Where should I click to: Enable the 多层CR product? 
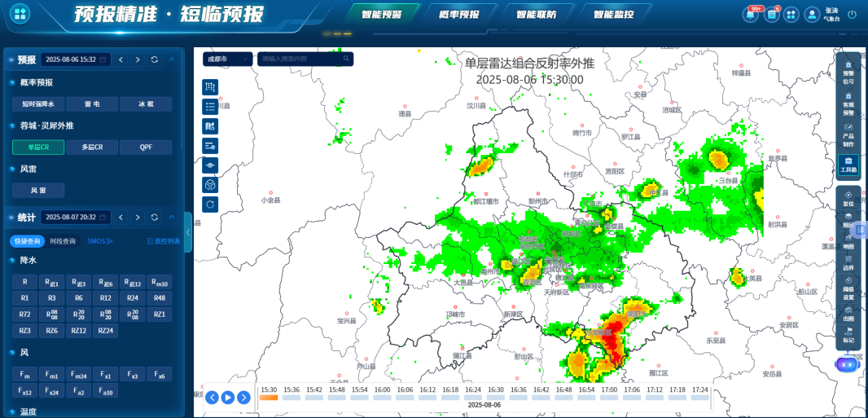[x=92, y=147]
